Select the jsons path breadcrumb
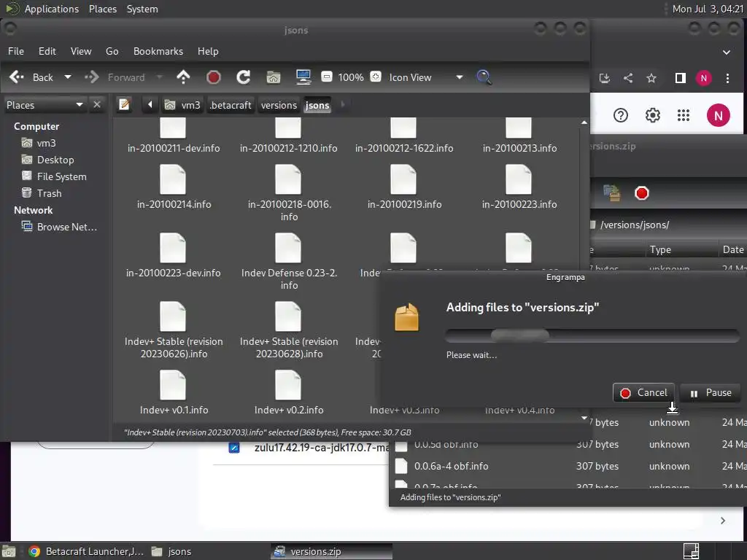747x560 pixels. [317, 105]
